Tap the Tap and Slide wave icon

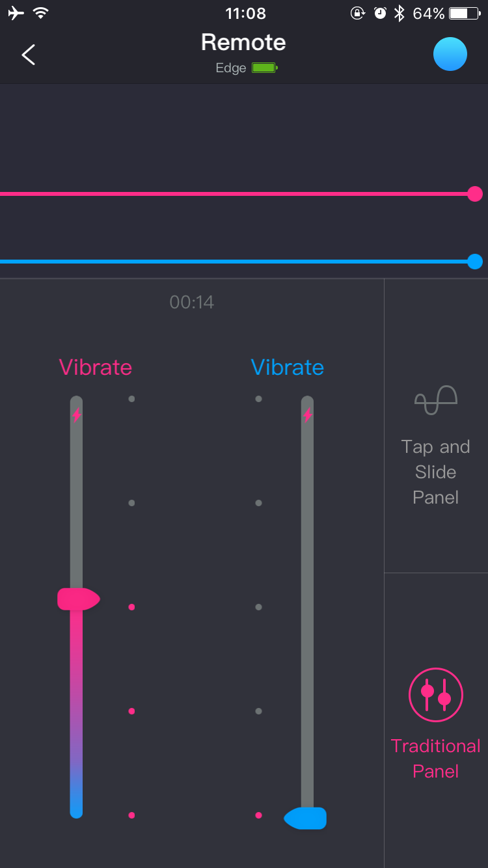tap(436, 400)
